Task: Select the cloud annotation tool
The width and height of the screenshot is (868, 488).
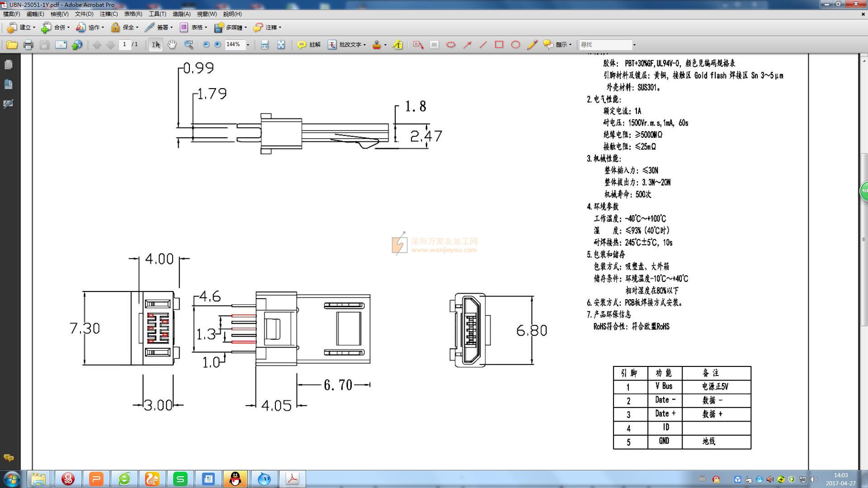Action: click(x=451, y=44)
